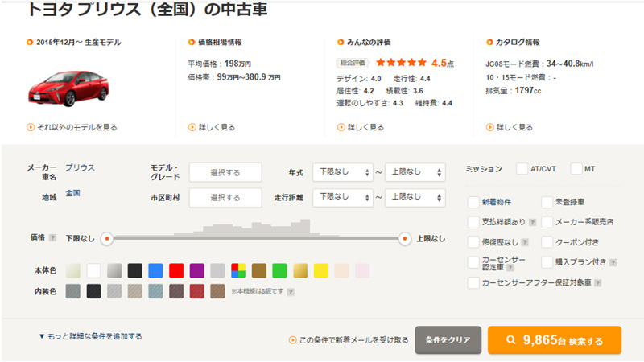Viewport: 644px width, 362px height.
Task: Select the yellow body color swatch
Action: pos(320,270)
